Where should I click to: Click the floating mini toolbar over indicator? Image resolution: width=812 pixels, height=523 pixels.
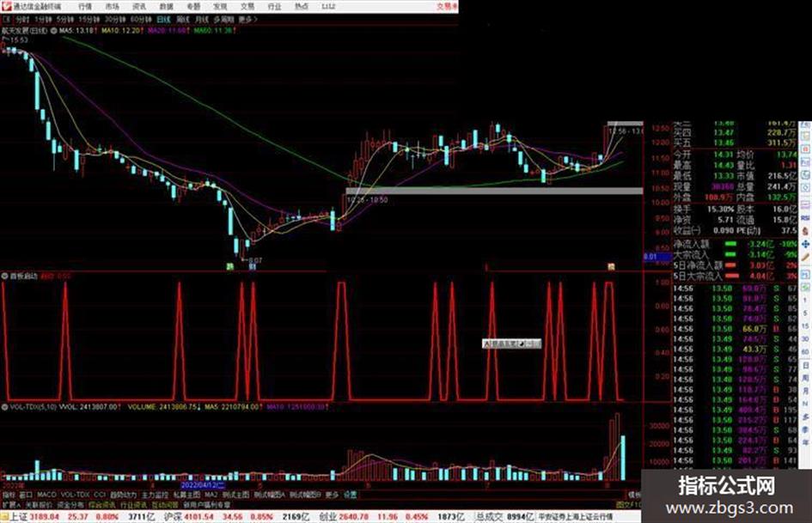pyautogui.click(x=511, y=344)
